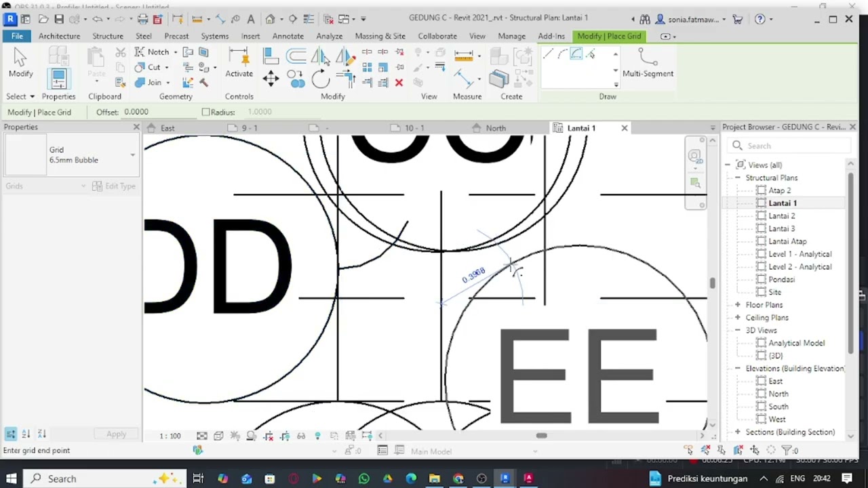
Task: Choose the Offset tool in Modify panel
Action: point(296,56)
